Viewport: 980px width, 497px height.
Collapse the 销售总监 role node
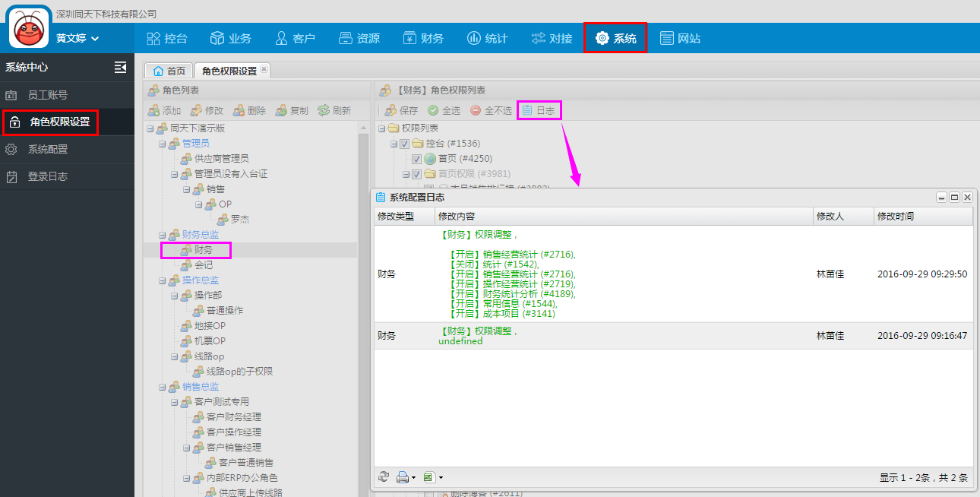point(162,387)
